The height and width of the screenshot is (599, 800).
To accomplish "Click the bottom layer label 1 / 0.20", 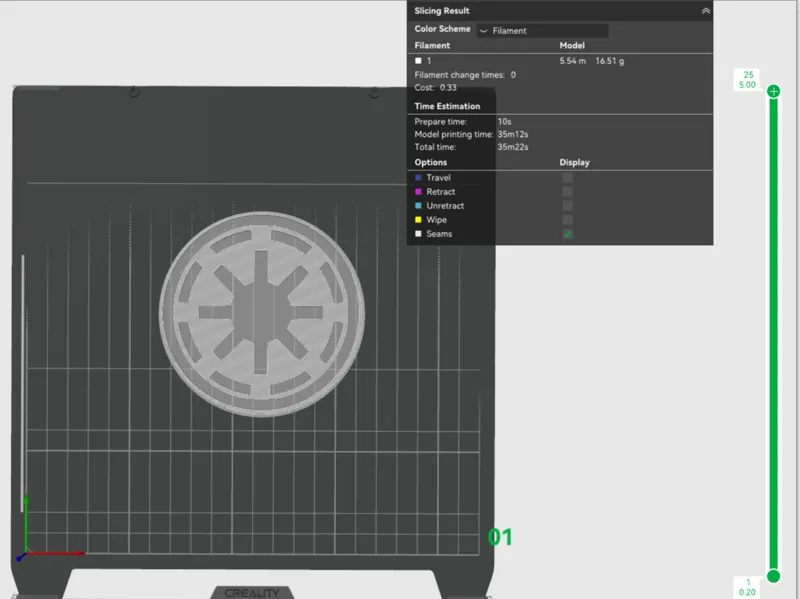I will coord(747,587).
